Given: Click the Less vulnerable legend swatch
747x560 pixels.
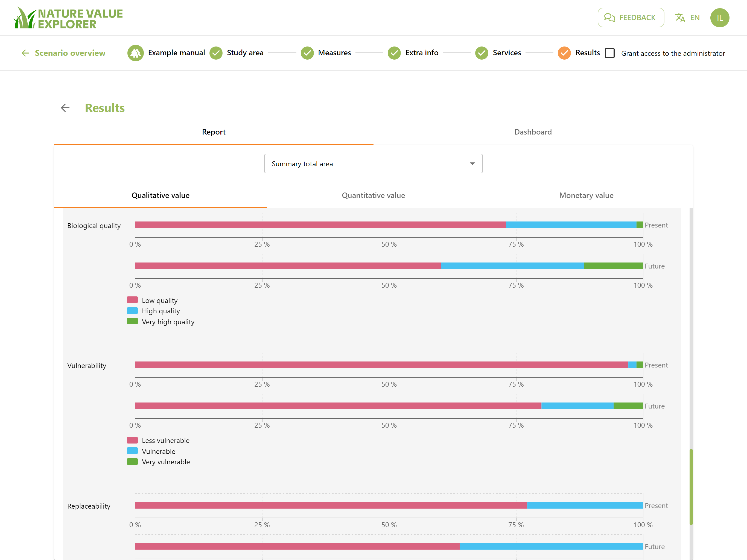Looking at the screenshot, I should click(x=132, y=440).
